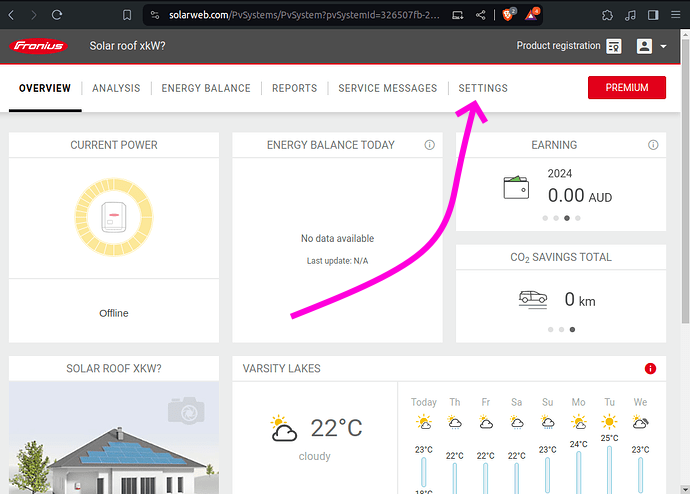This screenshot has width=690, height=494.
Task: Select the fourth Earning carousel dot
Action: coord(578,218)
